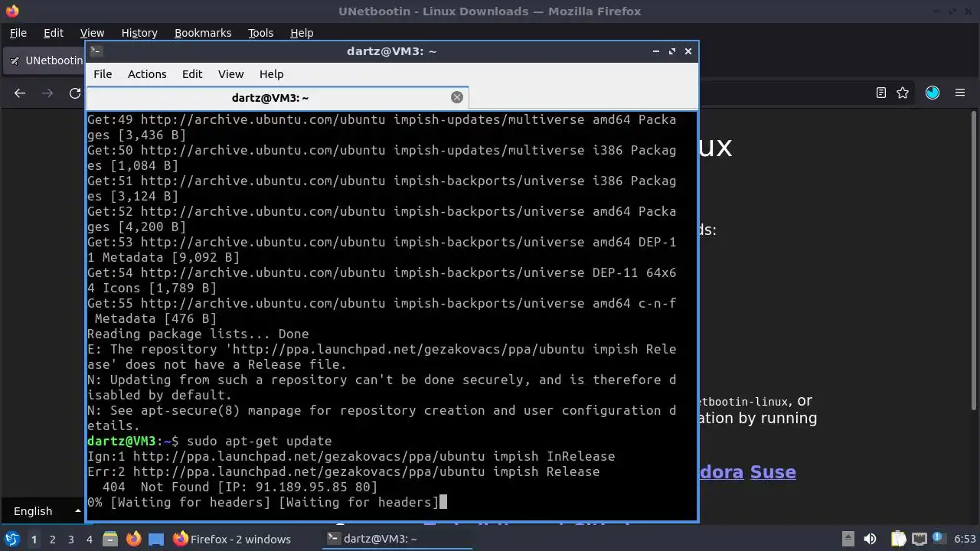980x551 pixels.
Task: Minimize the terminal window
Action: click(655, 51)
